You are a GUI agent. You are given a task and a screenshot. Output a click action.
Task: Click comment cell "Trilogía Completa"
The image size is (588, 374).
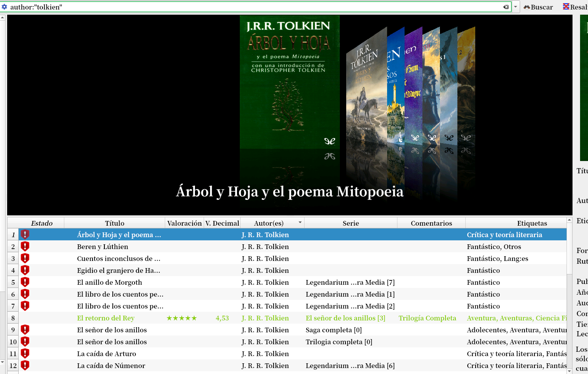427,318
